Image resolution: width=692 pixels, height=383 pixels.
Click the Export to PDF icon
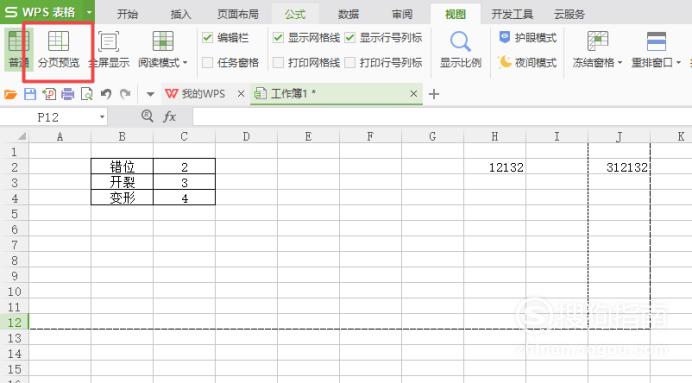(49, 94)
